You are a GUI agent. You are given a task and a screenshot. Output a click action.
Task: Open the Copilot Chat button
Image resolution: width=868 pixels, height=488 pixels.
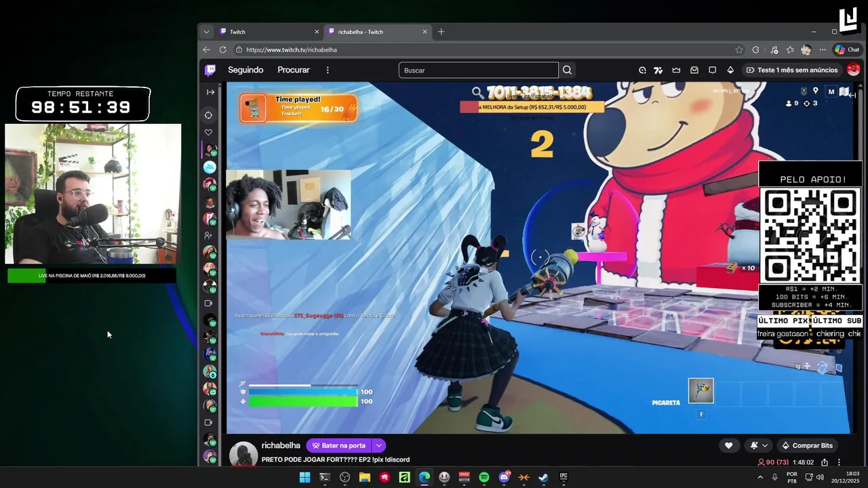847,49
